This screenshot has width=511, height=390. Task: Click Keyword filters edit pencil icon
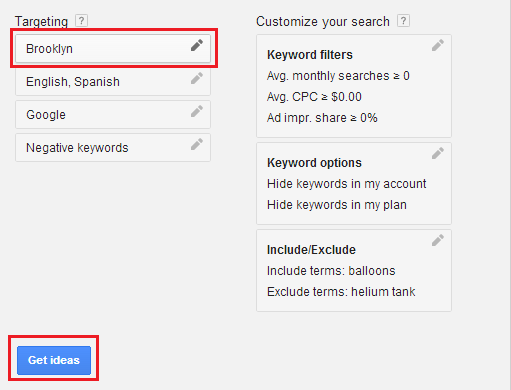click(x=438, y=45)
